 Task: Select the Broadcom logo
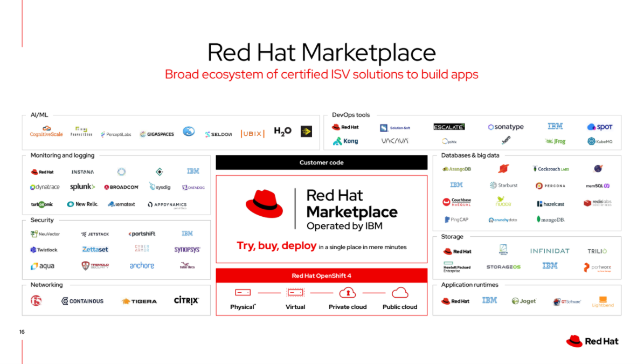121,187
